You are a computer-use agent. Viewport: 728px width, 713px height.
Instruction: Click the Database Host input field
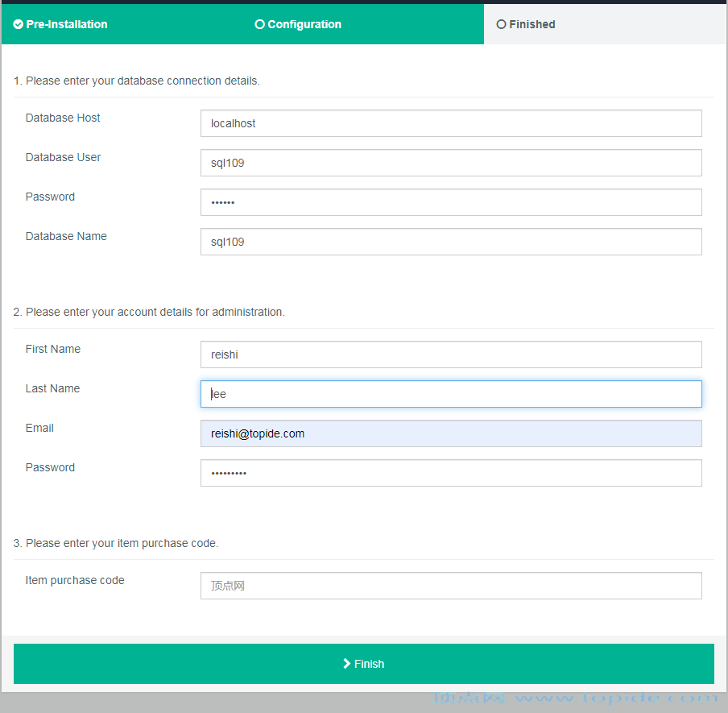451,123
